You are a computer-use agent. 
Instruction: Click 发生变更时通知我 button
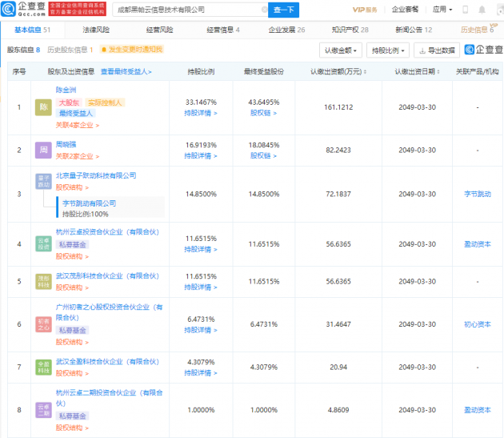[x=132, y=49]
